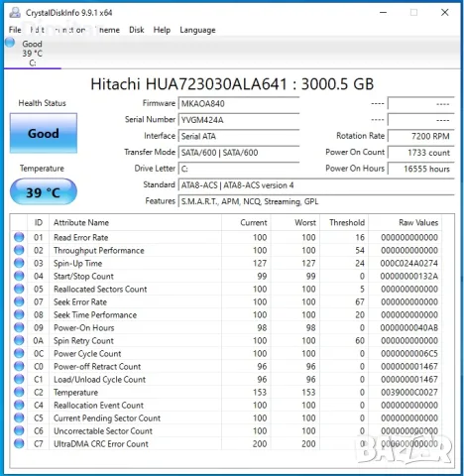Select the UltraDMA CRC Error Count attribute name
Viewport: 464px width, 476px height.
coord(101,443)
